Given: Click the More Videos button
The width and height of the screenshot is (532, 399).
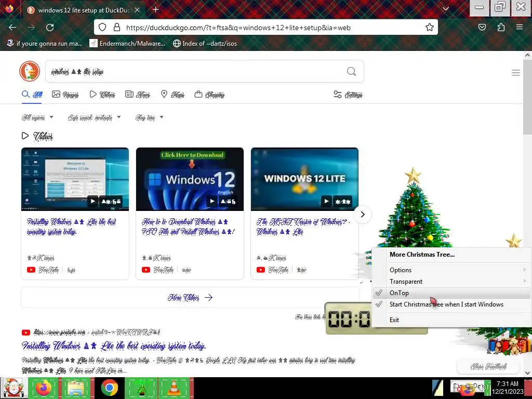Looking at the screenshot, I should click(190, 298).
